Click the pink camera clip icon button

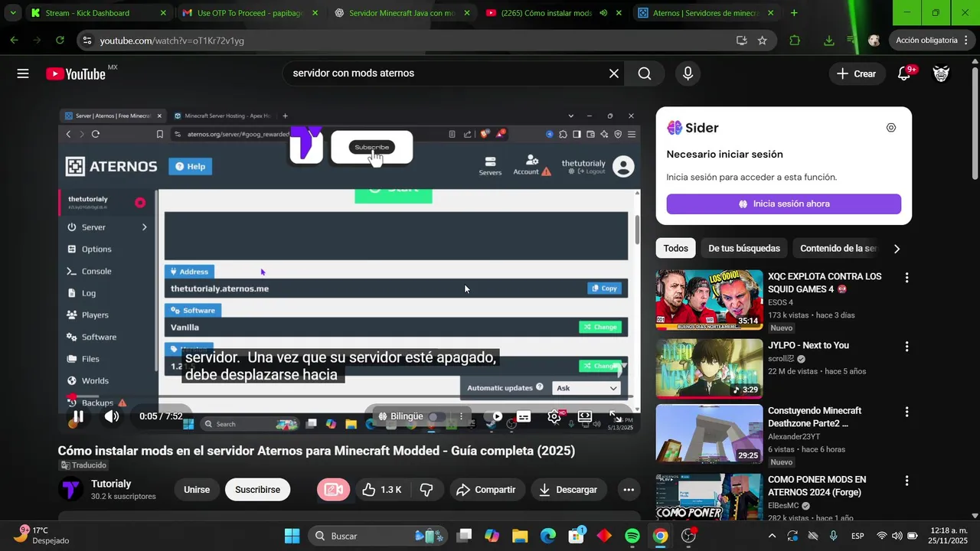coord(333,490)
